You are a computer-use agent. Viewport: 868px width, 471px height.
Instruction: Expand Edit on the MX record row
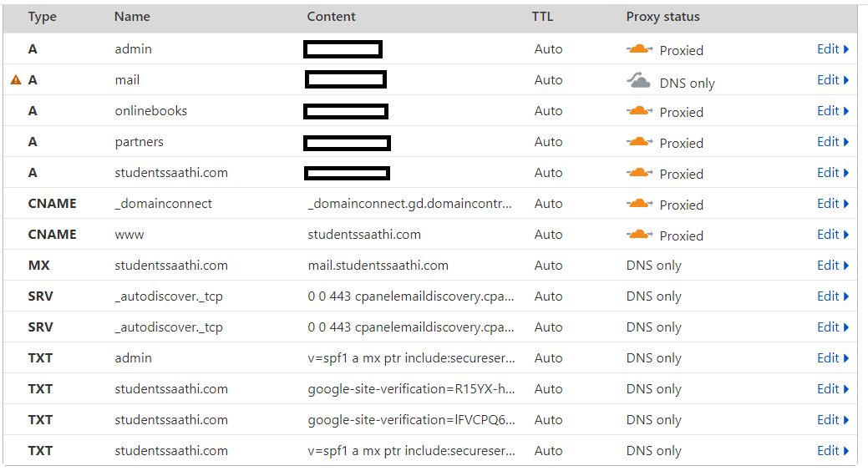(832, 266)
